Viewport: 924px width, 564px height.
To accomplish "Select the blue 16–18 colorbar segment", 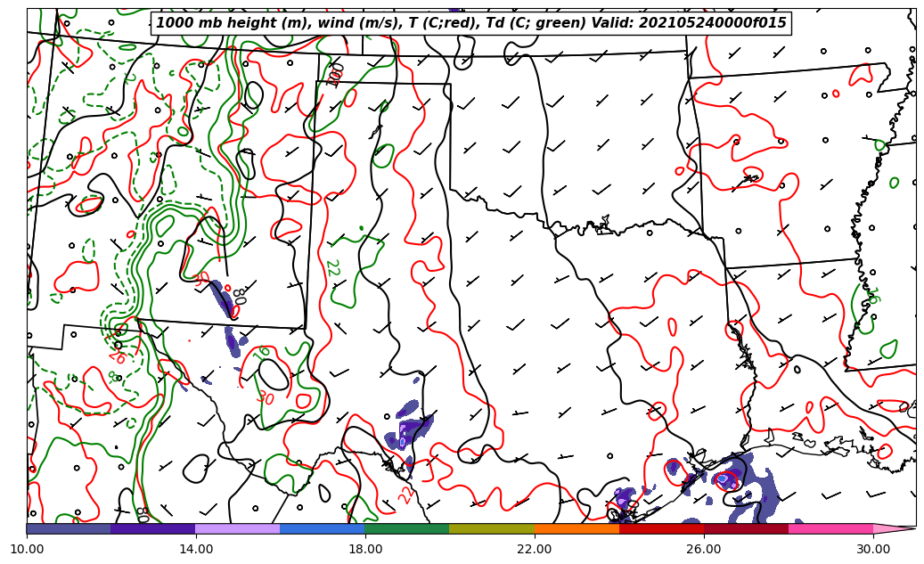I will [323, 528].
